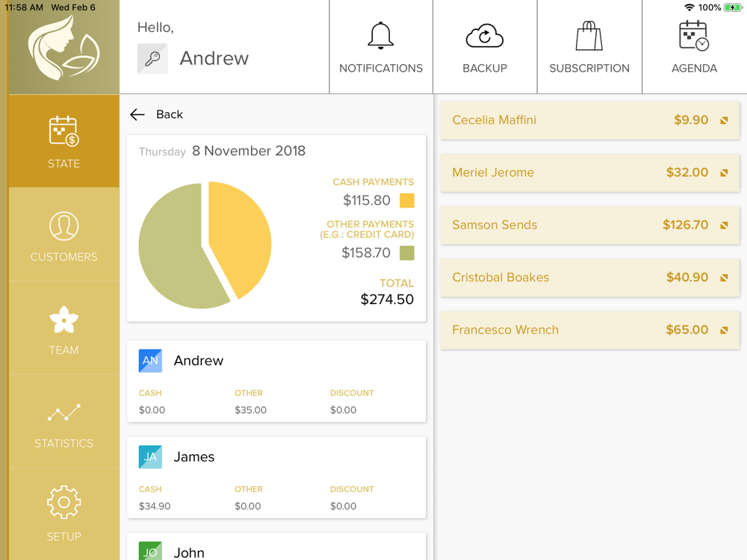Click the Back arrow icon
The image size is (747, 560).
coord(137,114)
